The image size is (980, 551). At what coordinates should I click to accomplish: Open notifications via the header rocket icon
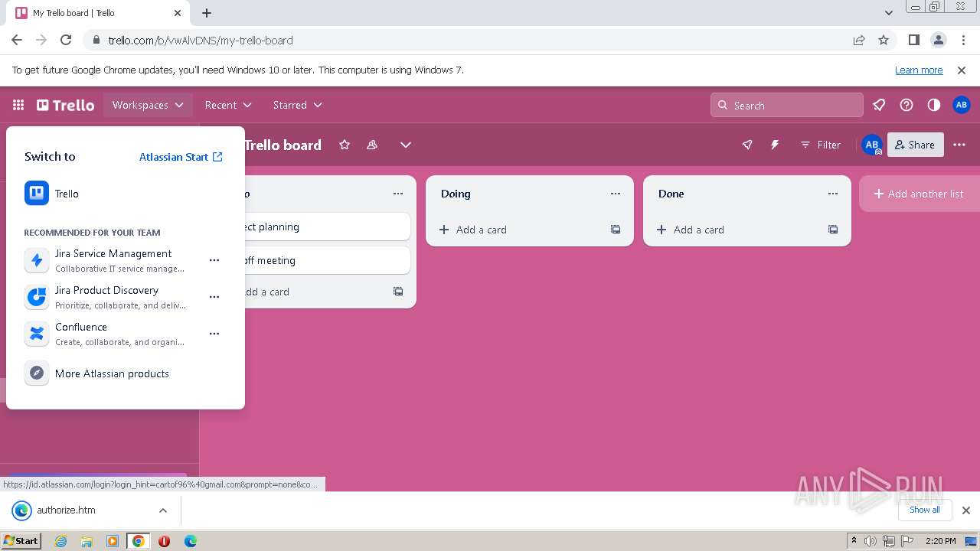click(x=879, y=105)
